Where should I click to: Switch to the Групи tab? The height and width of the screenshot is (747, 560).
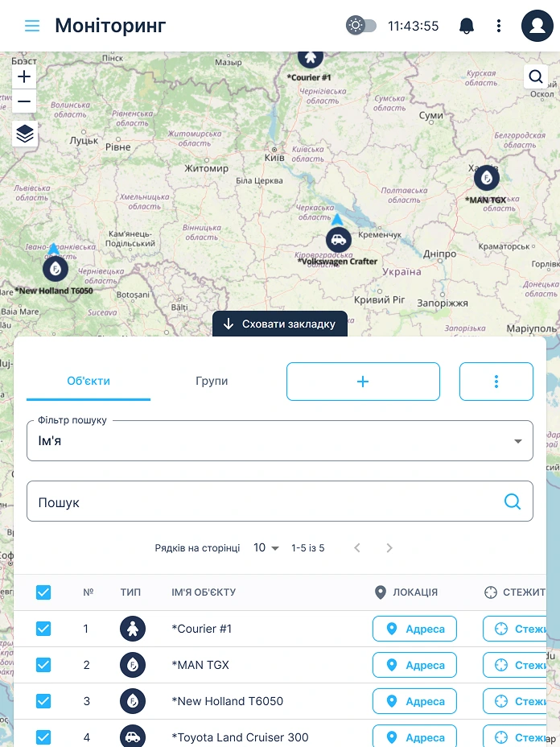coord(212,382)
